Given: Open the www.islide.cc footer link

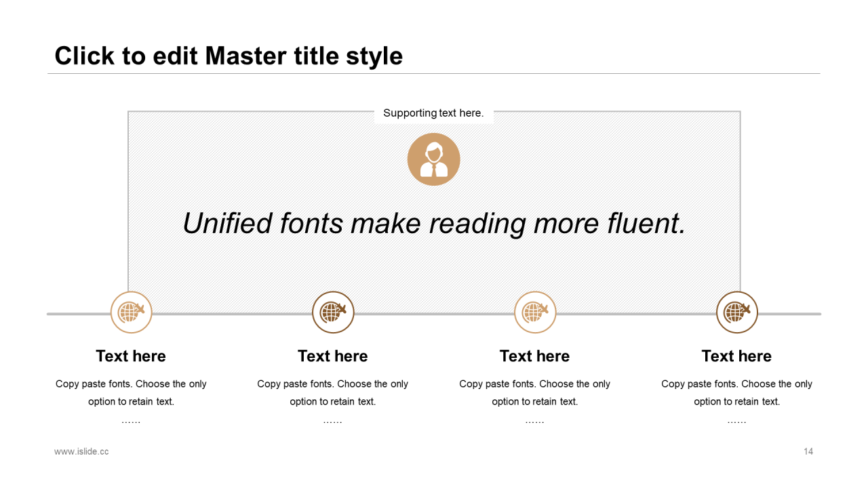Looking at the screenshot, I should (81, 451).
